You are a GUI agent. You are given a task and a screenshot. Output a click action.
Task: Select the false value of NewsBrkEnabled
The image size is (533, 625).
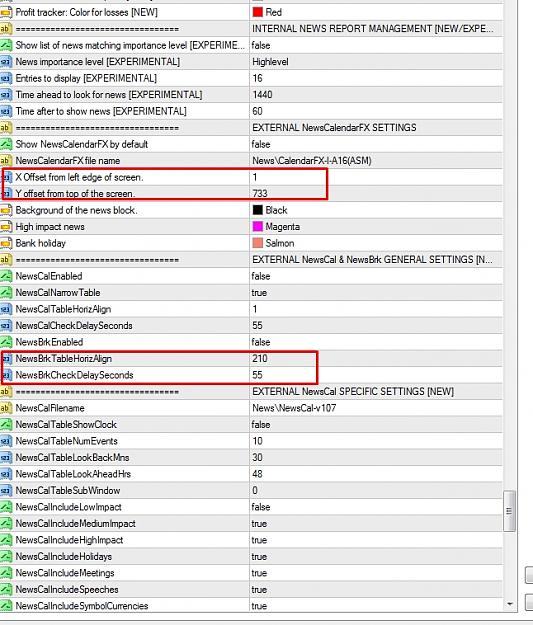tap(261, 342)
